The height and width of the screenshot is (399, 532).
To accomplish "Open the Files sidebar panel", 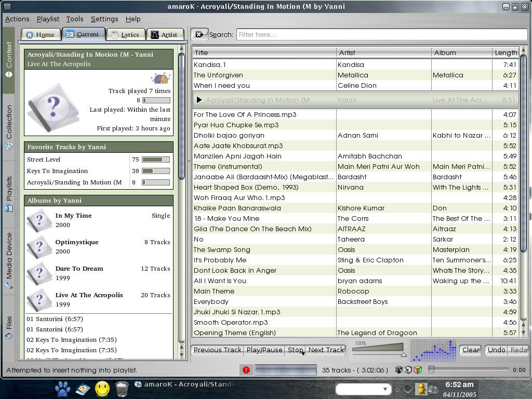I will pyautogui.click(x=9, y=328).
